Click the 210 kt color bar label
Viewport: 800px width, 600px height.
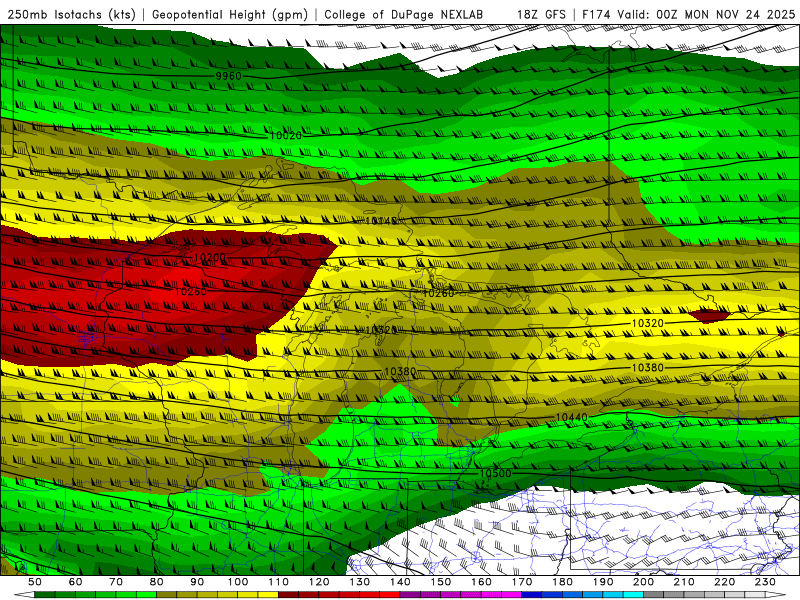[x=684, y=582]
